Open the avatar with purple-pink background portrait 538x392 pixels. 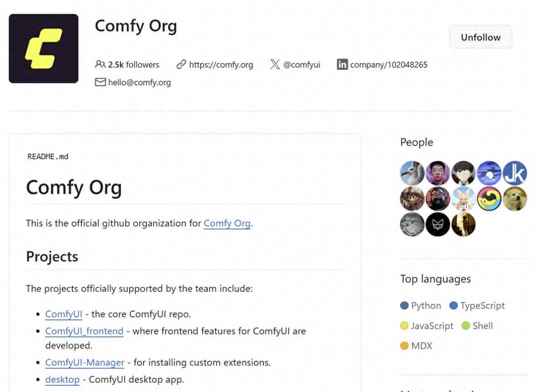(438, 173)
